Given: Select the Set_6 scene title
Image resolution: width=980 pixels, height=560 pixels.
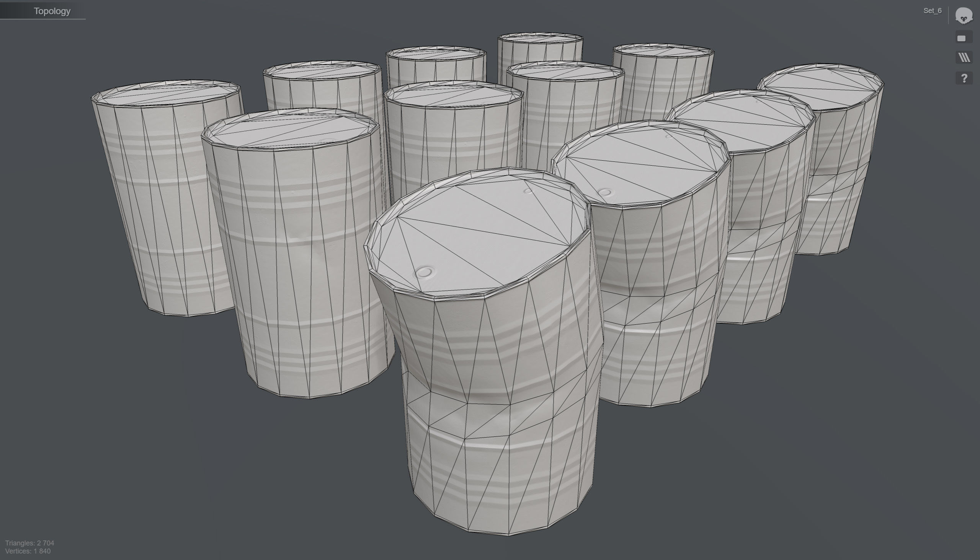Looking at the screenshot, I should click(x=932, y=11).
